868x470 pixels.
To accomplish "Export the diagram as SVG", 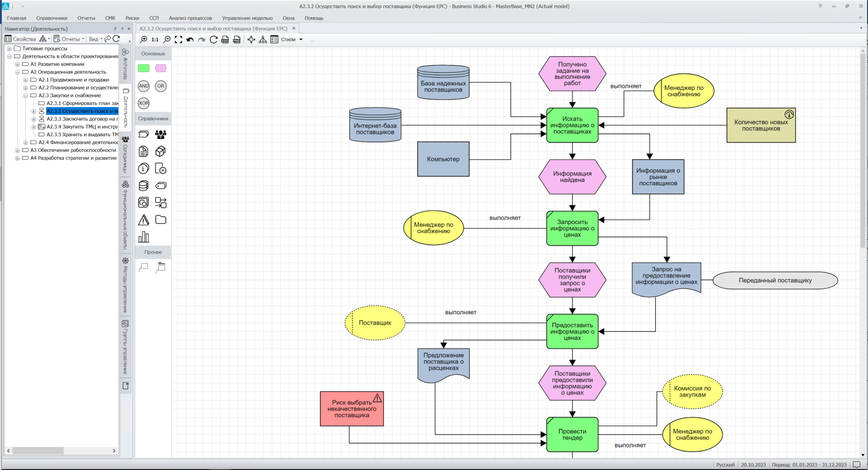I will pyautogui.click(x=225, y=40).
